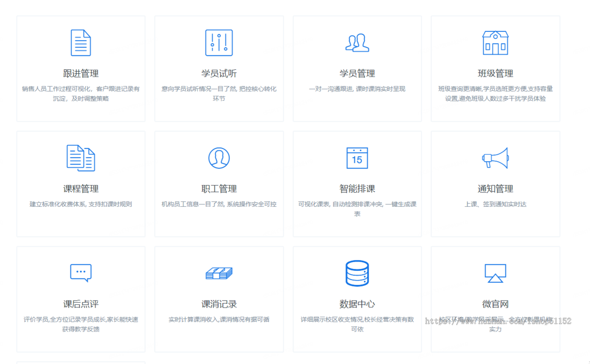Screen dimensions: 590x364
Task: Open the 职工管理 title
Action: point(219,189)
